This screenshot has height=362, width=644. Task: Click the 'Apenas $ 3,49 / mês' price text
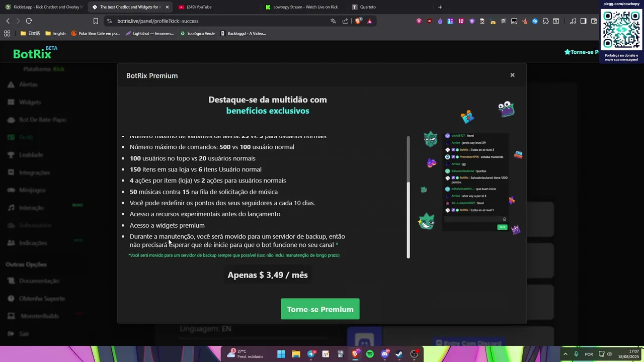(x=268, y=275)
